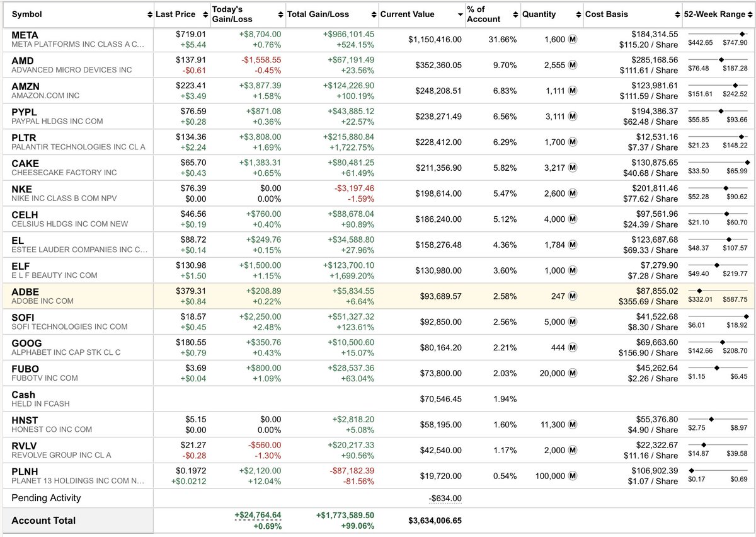Click the margin M icon in CAKE row

coord(573,168)
